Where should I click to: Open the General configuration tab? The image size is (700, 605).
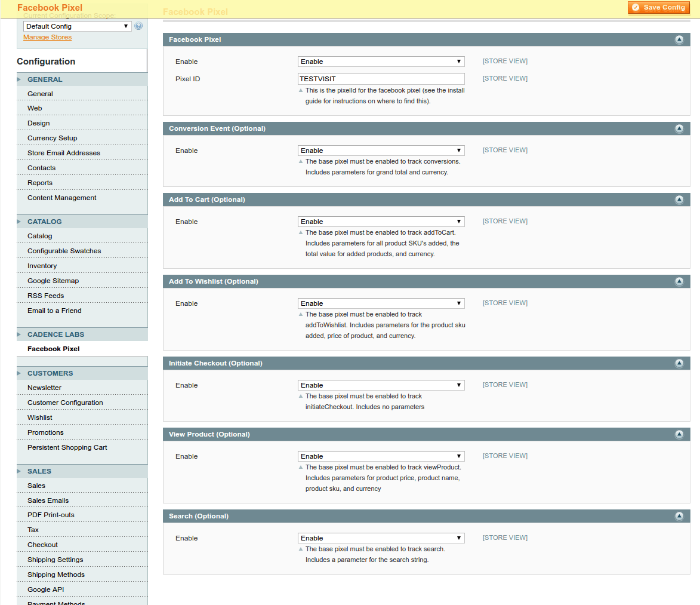tap(82, 94)
